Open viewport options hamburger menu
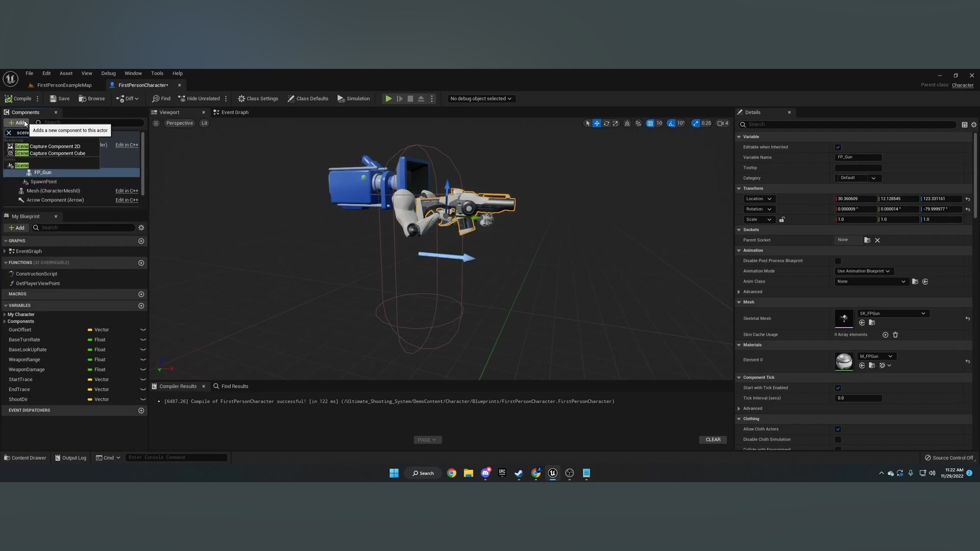 (x=156, y=123)
